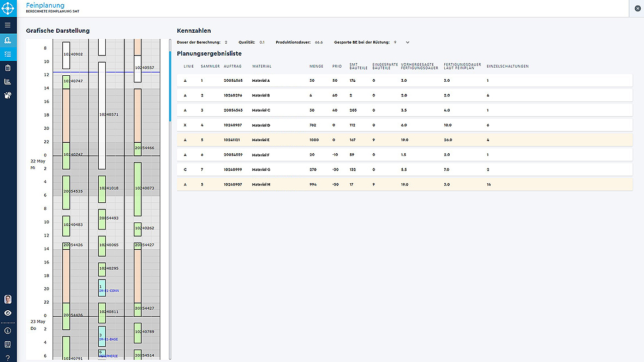This screenshot has width=644, height=362.
Task: Click the Gantt bar labeled 10240811
Action: [x=102, y=313]
